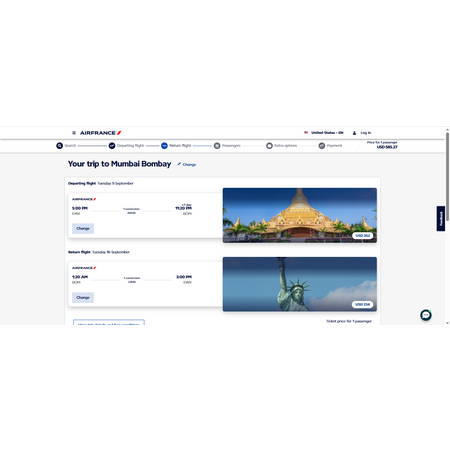Image resolution: width=450 pixels, height=450 pixels.
Task: Click the departing flight 5:00 PM departure time
Action: click(x=80, y=208)
